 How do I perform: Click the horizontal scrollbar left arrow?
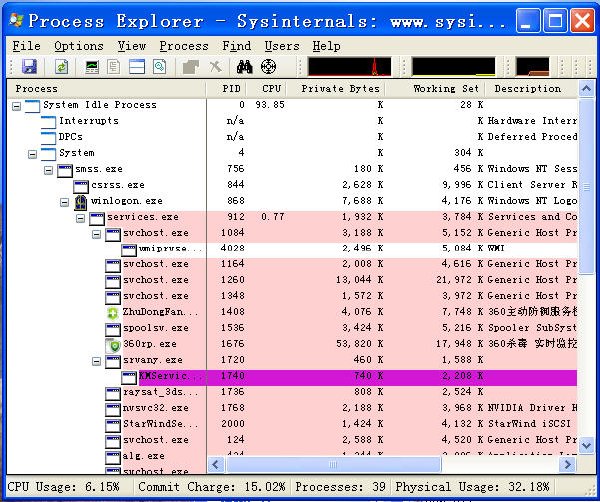pyautogui.click(x=216, y=465)
